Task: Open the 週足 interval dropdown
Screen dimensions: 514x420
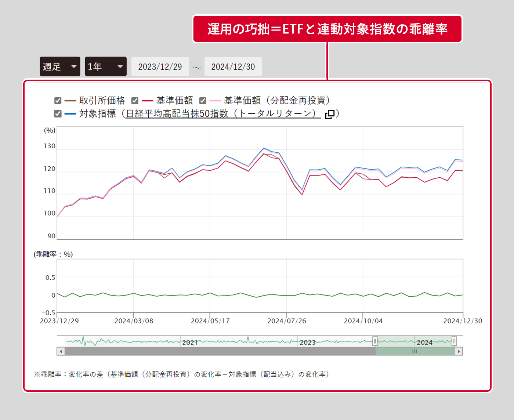Action: click(60, 66)
